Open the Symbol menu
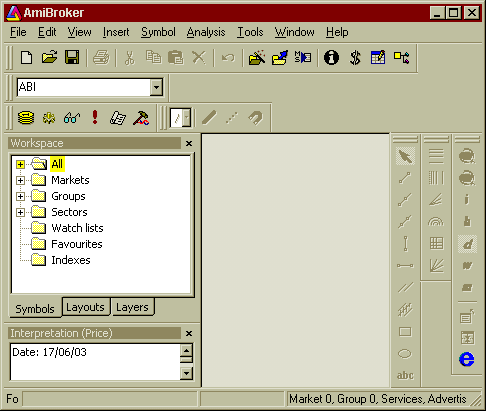This screenshot has height=411, width=486. (x=158, y=32)
